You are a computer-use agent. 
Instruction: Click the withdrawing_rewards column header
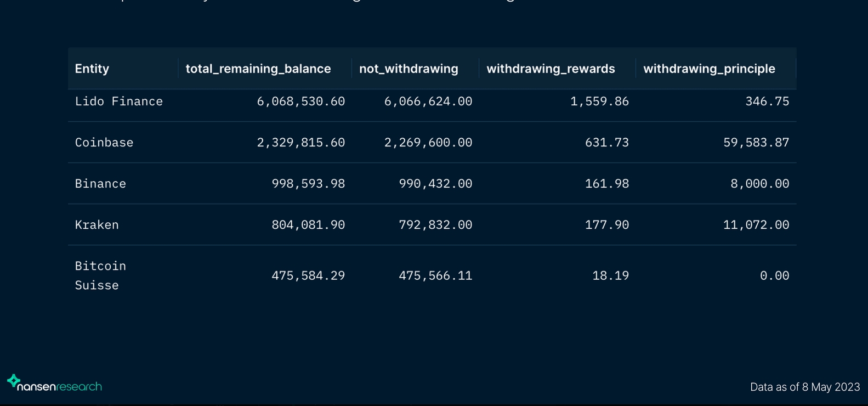[x=551, y=69]
